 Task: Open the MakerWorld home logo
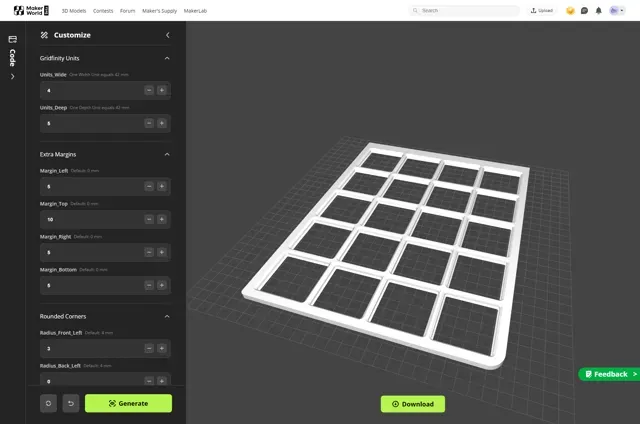click(x=31, y=11)
